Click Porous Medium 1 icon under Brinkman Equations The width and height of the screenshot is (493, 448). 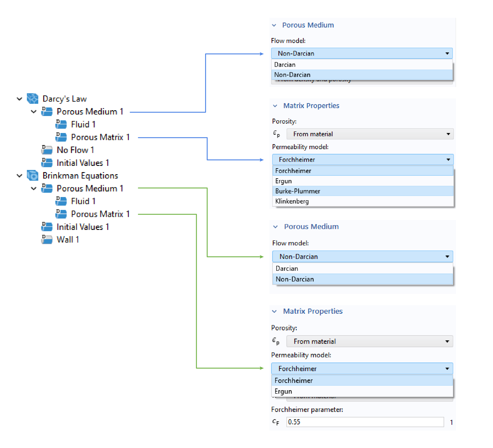(47, 188)
